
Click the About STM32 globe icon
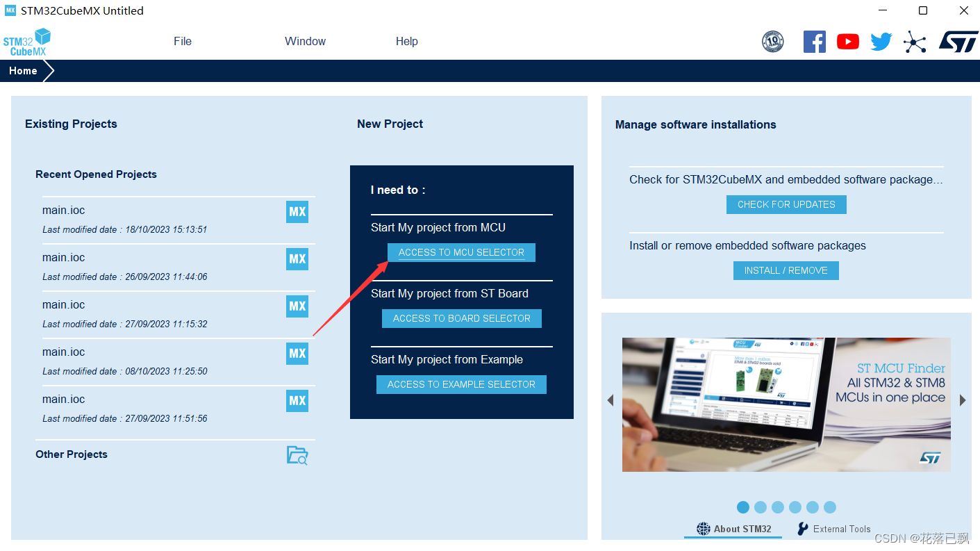pos(704,529)
